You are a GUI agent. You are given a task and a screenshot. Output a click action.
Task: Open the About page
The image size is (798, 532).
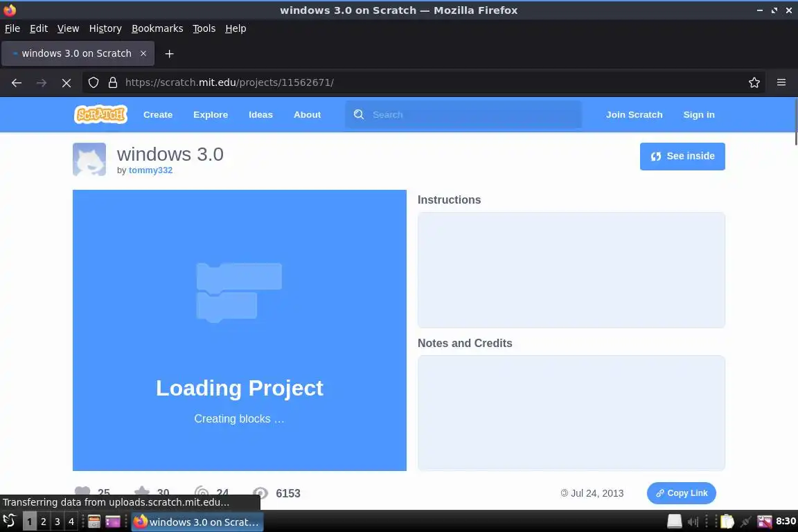pos(307,114)
